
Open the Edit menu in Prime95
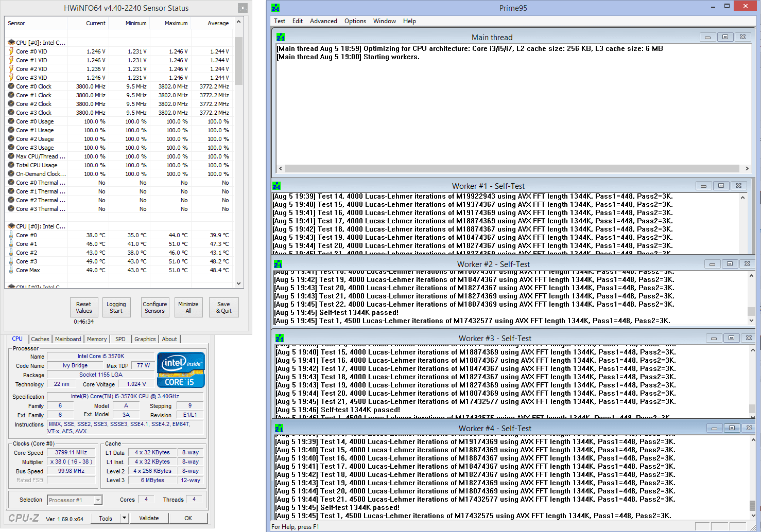[x=298, y=21]
